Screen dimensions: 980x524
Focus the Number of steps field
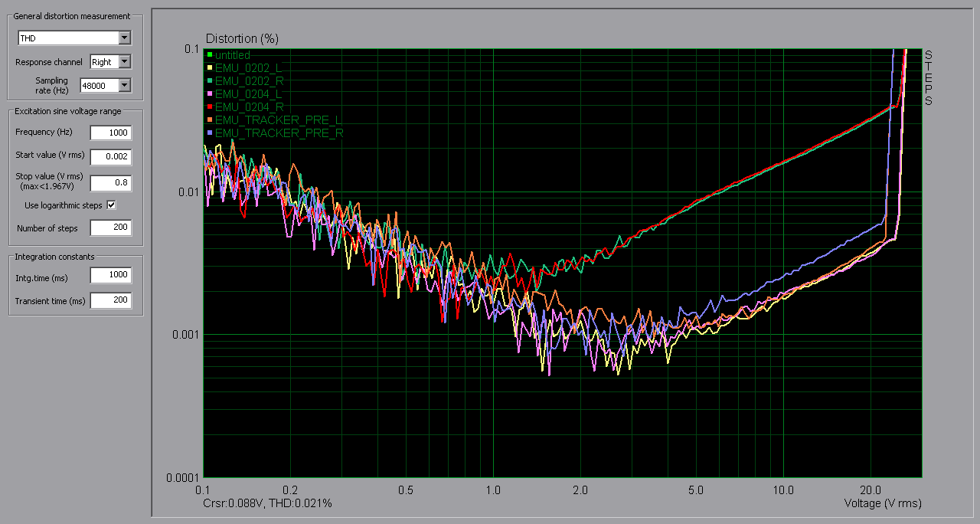tap(110, 228)
